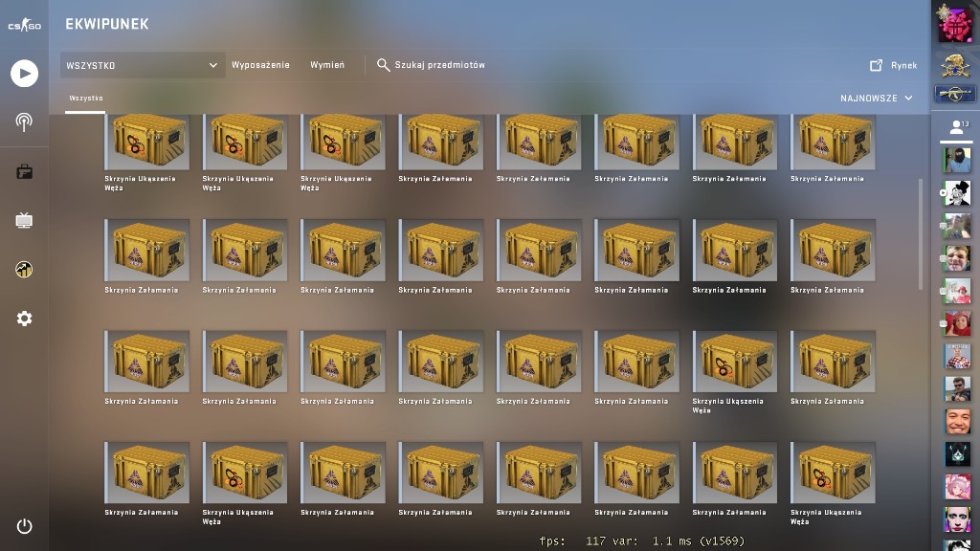Open the WSZYSTKO category dropdown
Screen dimensions: 980x551
coord(143,65)
